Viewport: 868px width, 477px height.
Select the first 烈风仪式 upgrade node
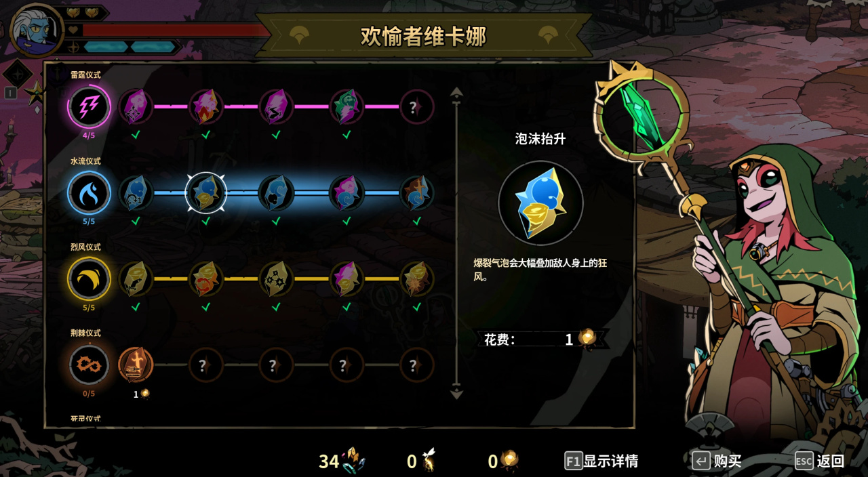point(136,278)
